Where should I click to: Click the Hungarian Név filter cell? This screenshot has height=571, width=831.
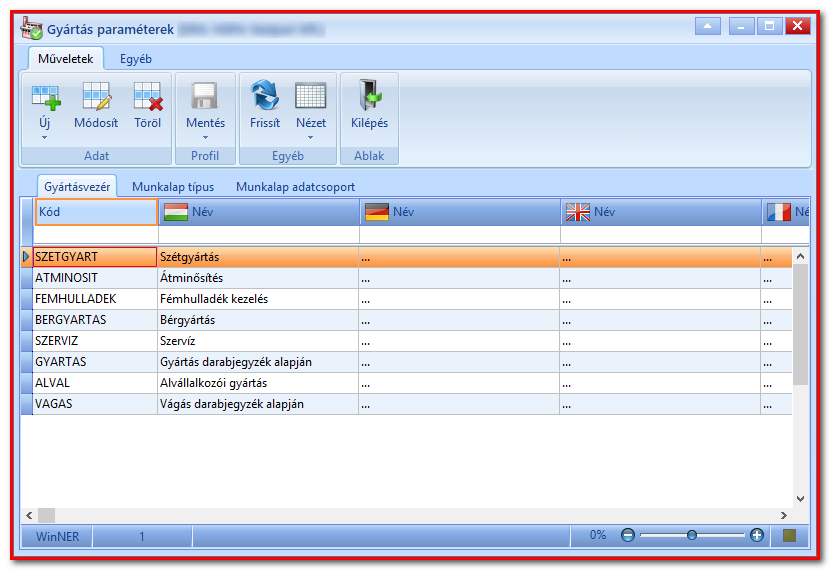click(259, 234)
